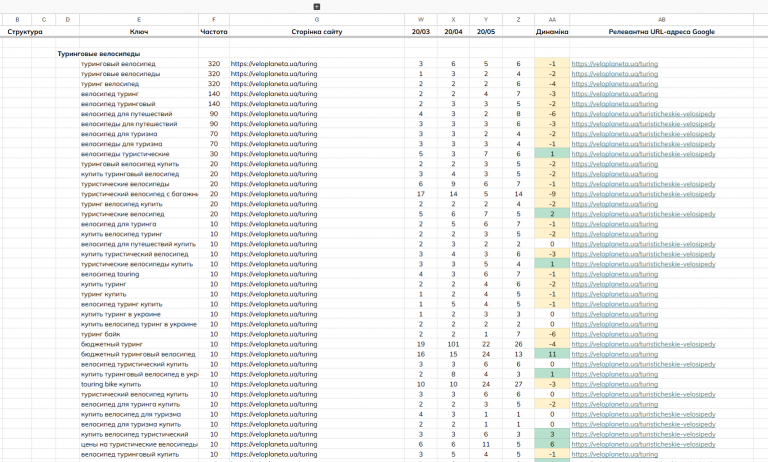The height and width of the screenshot is (462, 768).
Task: Select the 'touring bike купить' keyword cell
Action: click(139, 385)
